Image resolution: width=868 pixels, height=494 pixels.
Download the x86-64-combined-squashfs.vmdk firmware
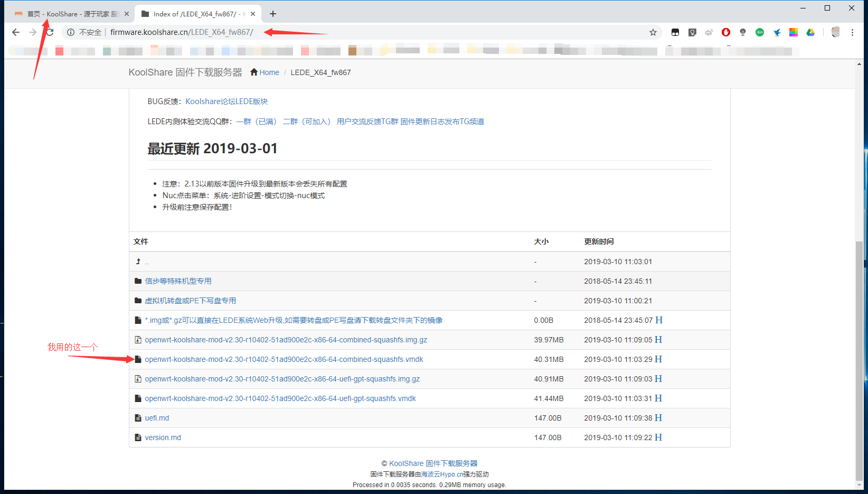pyautogui.click(x=284, y=359)
